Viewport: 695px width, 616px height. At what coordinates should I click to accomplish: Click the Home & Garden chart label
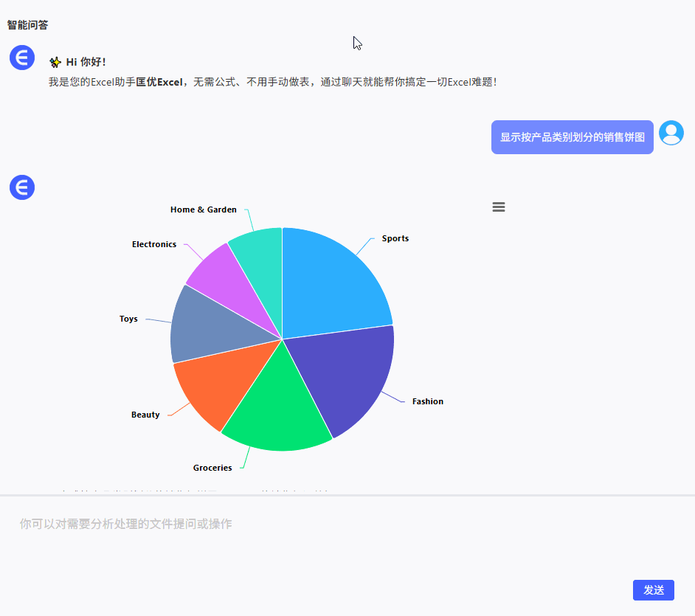(x=204, y=210)
